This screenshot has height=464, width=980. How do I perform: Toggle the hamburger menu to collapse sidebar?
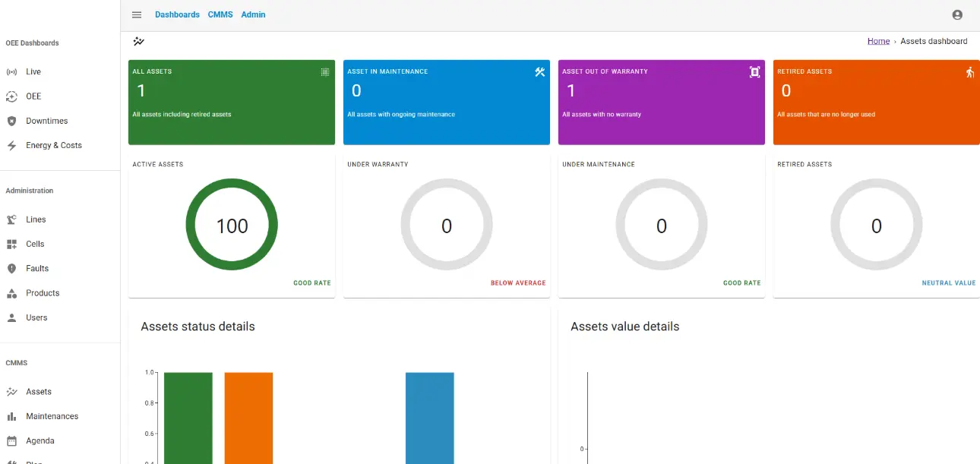[137, 14]
